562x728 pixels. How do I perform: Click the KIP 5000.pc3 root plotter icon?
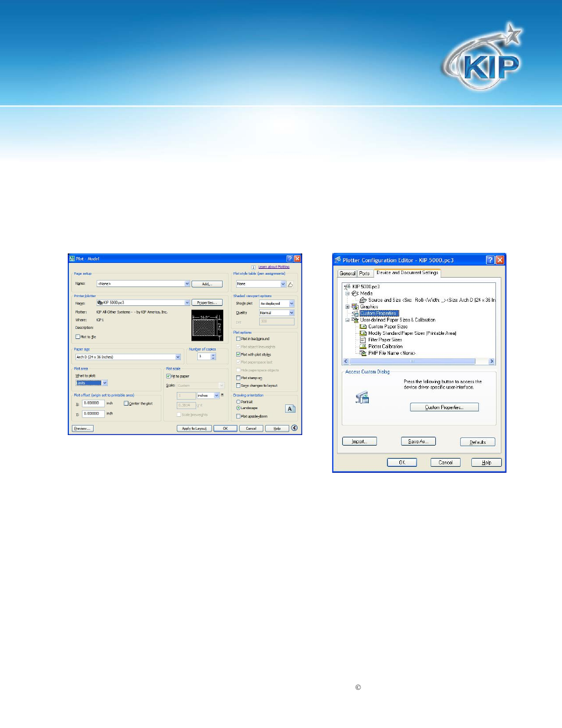[348, 286]
